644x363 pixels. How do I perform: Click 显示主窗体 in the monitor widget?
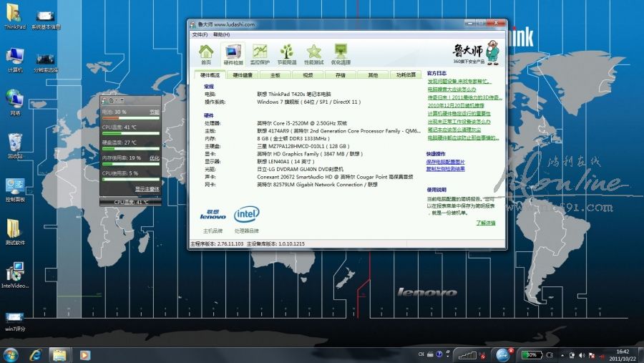147,189
